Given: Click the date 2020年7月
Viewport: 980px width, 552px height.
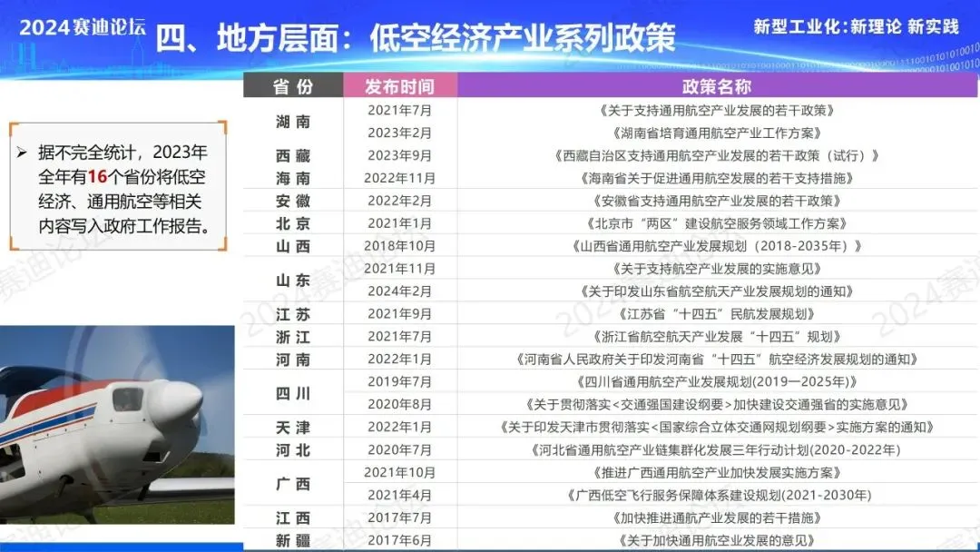Looking at the screenshot, I should 400,449.
